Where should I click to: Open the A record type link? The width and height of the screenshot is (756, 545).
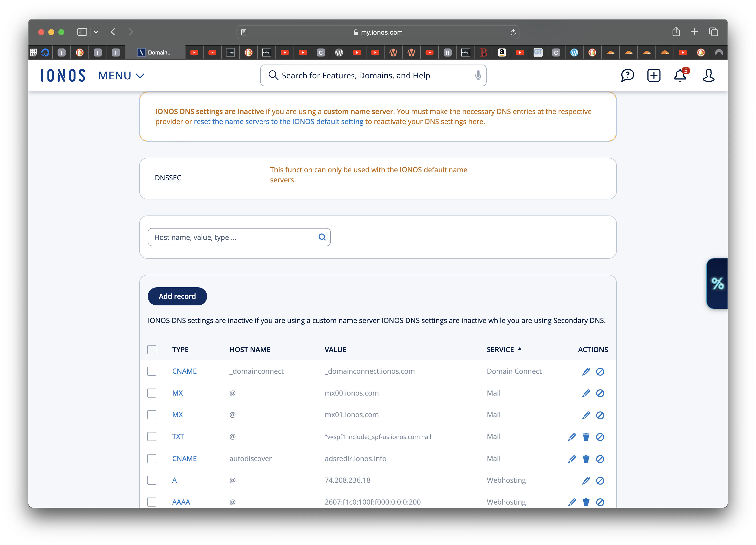[x=174, y=480]
